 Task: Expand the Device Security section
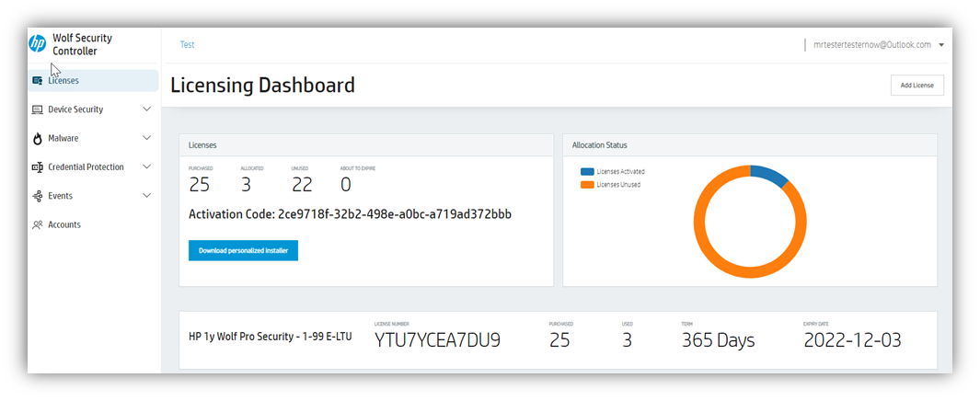coord(147,109)
